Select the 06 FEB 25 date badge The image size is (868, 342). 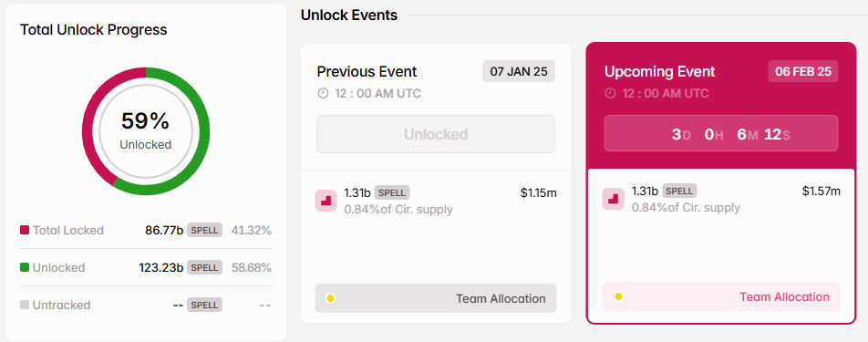point(802,71)
